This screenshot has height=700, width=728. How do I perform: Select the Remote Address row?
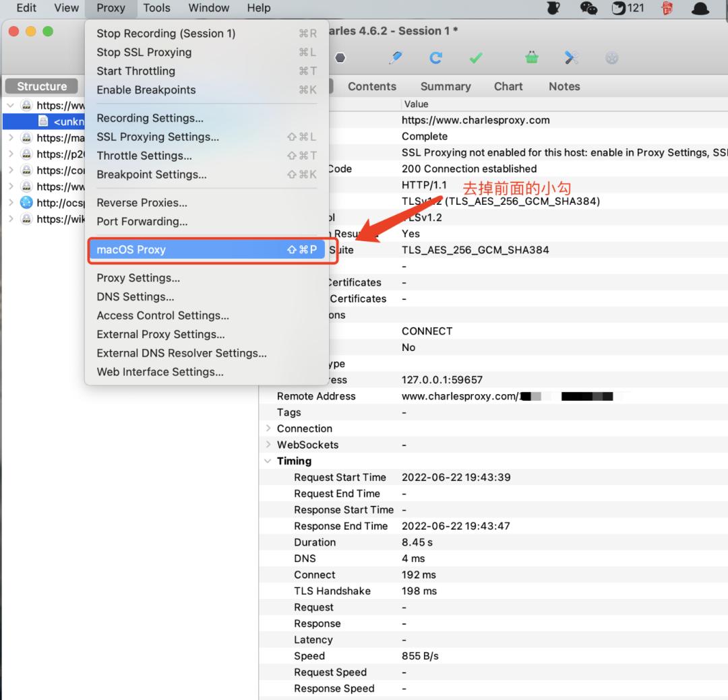coord(493,396)
